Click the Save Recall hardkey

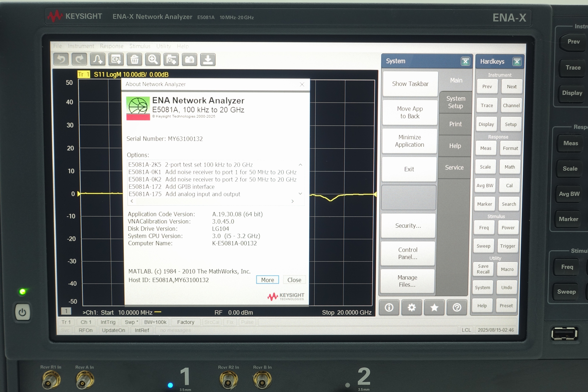(x=483, y=269)
